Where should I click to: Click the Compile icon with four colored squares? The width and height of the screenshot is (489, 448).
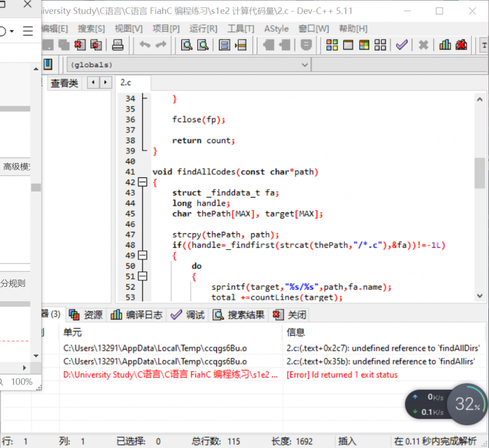pos(332,45)
